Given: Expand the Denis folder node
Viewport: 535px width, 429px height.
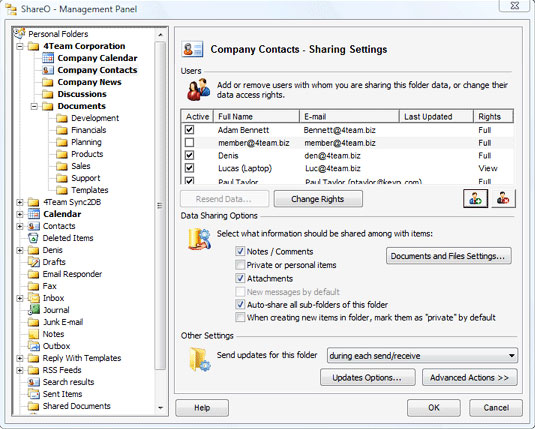Looking at the screenshot, I should [20, 250].
